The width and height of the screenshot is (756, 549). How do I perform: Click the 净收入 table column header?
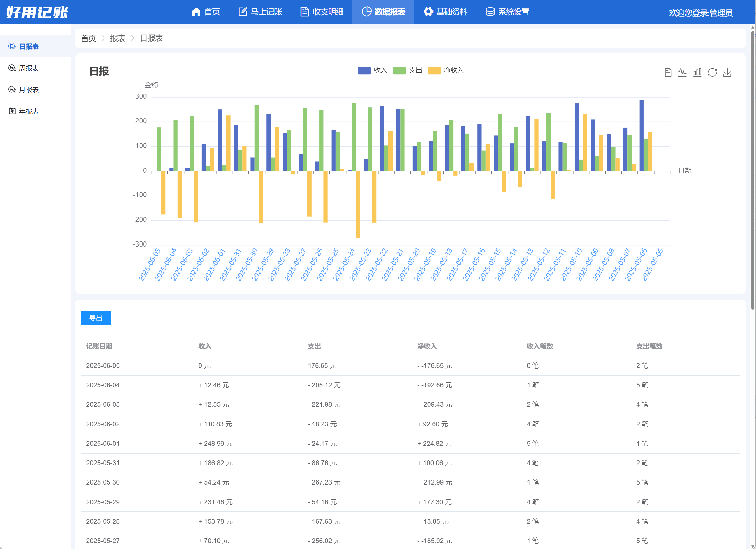click(427, 346)
